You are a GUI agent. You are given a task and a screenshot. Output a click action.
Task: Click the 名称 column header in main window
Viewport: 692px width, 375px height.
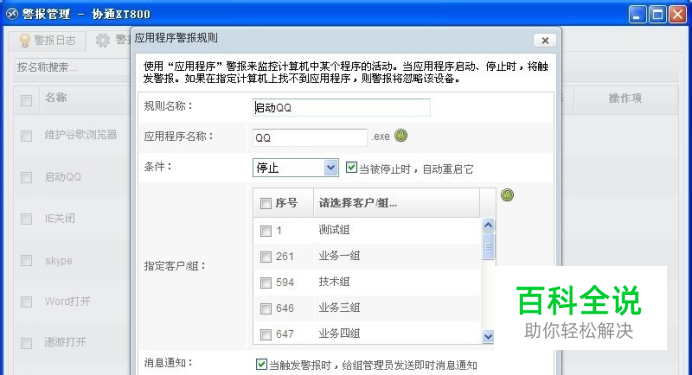pyautogui.click(x=56, y=98)
